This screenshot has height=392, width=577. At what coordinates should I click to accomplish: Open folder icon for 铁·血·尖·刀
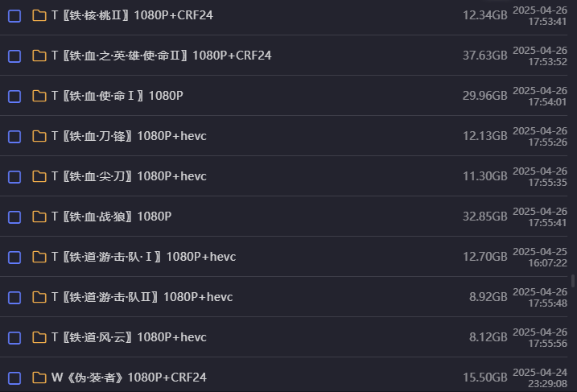(39, 176)
